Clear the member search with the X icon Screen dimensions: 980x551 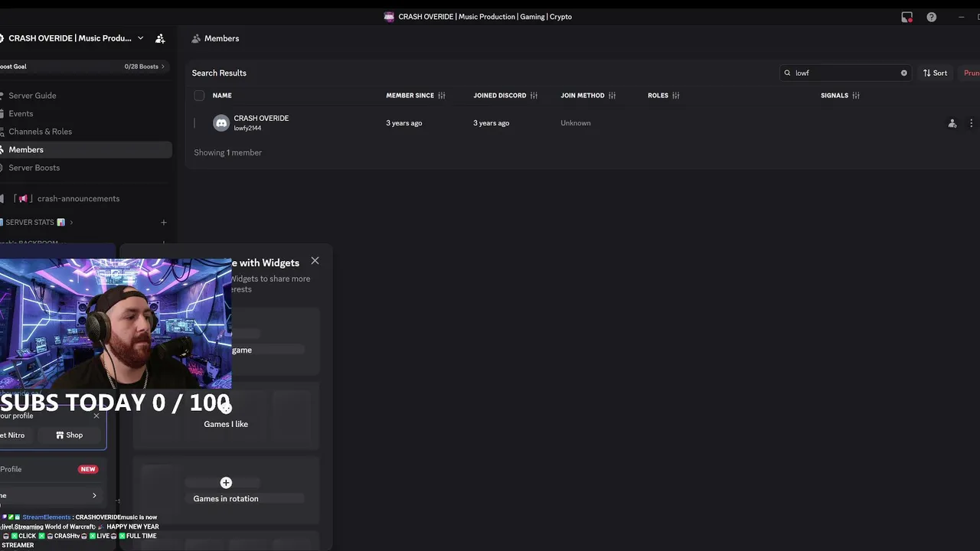[903, 73]
